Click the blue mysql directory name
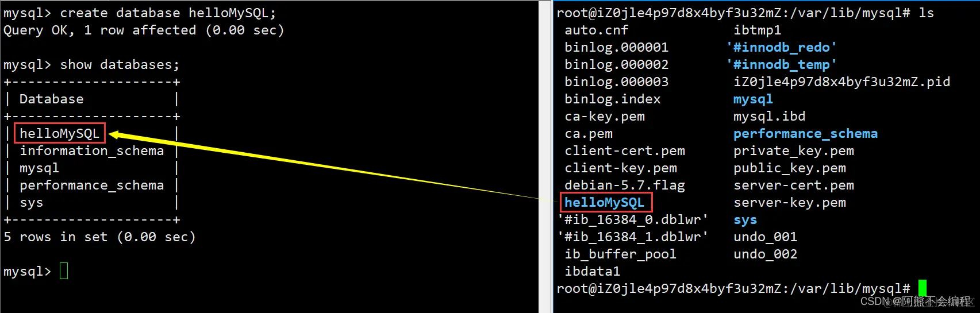The width and height of the screenshot is (980, 313). 753,99
